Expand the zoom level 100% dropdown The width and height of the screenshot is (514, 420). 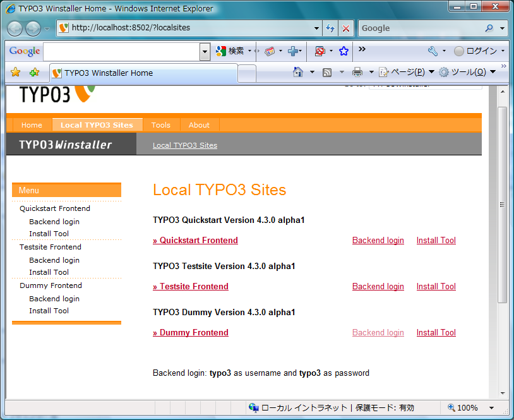pyautogui.click(x=491, y=408)
